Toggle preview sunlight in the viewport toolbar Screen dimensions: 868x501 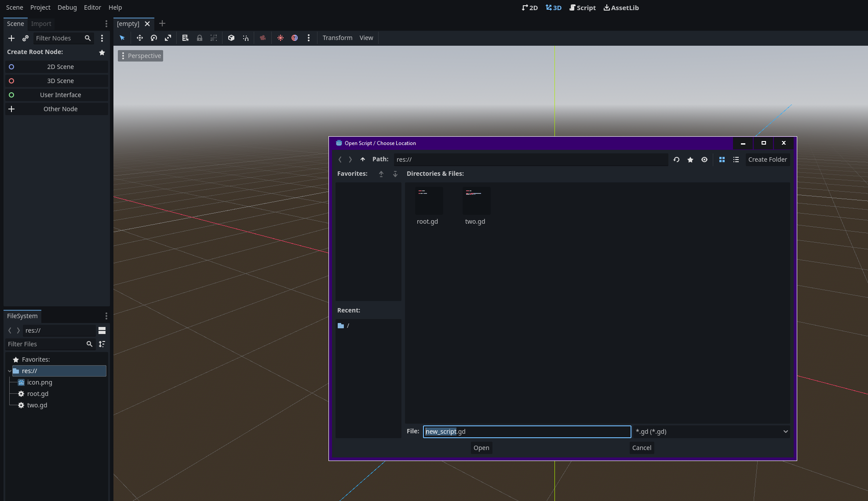281,38
